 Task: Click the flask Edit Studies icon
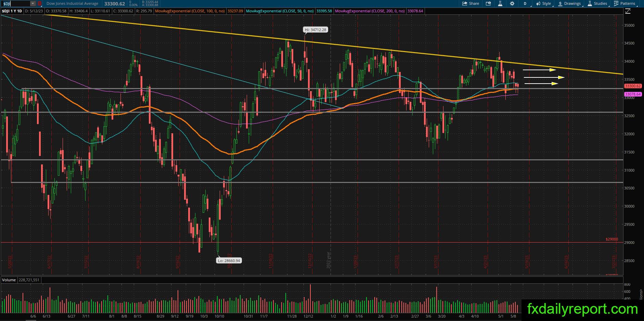coord(500,3)
